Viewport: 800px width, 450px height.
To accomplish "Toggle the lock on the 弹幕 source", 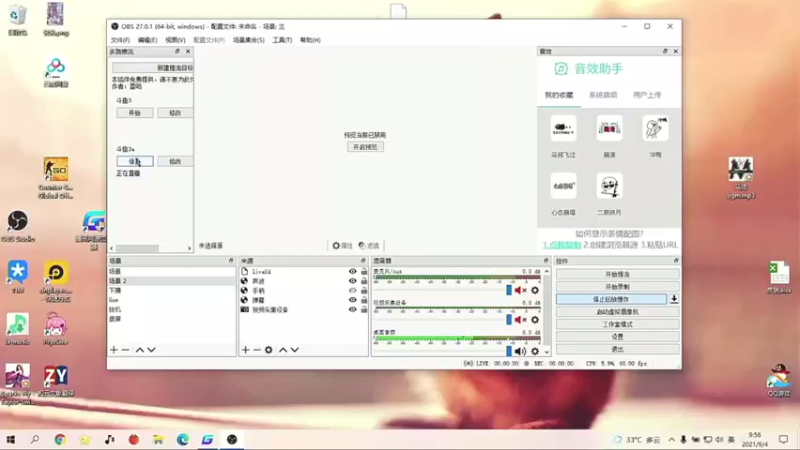I will coord(364,300).
